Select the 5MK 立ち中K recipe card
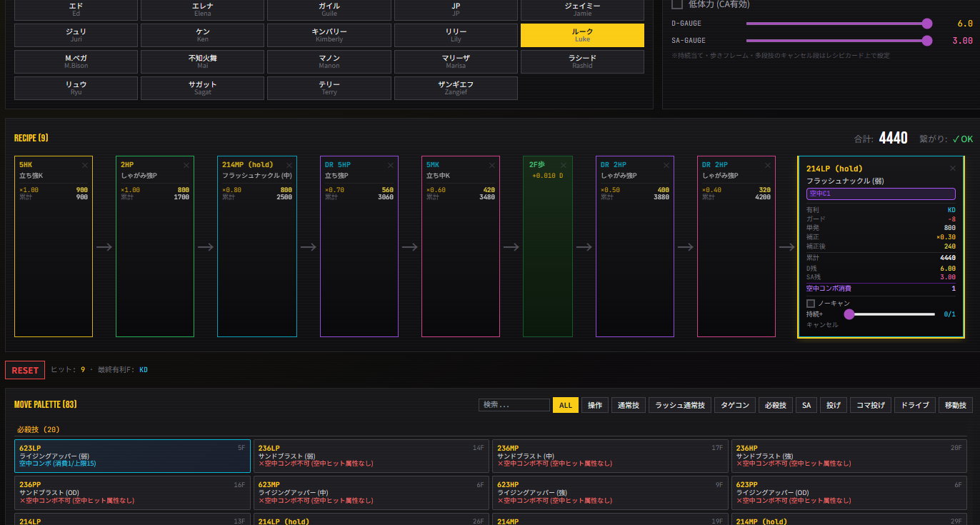The height and width of the screenshot is (525, 980). click(460, 246)
